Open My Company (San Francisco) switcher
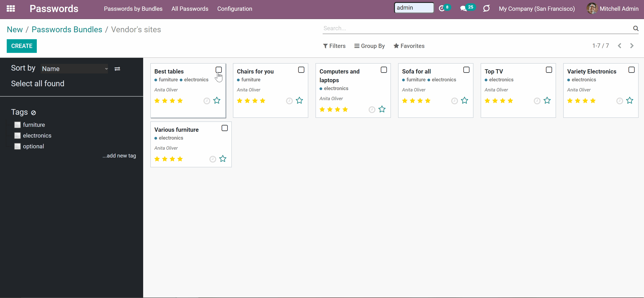This screenshot has width=644, height=298. (537, 9)
